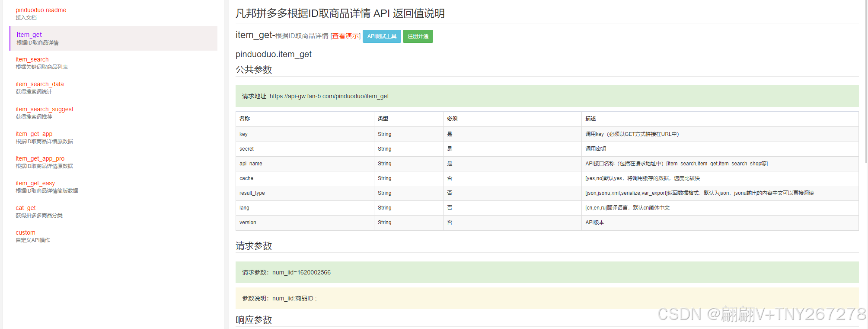This screenshot has width=868, height=329.
Task: Click the 'secret' parameter name cell
Action: coord(305,149)
